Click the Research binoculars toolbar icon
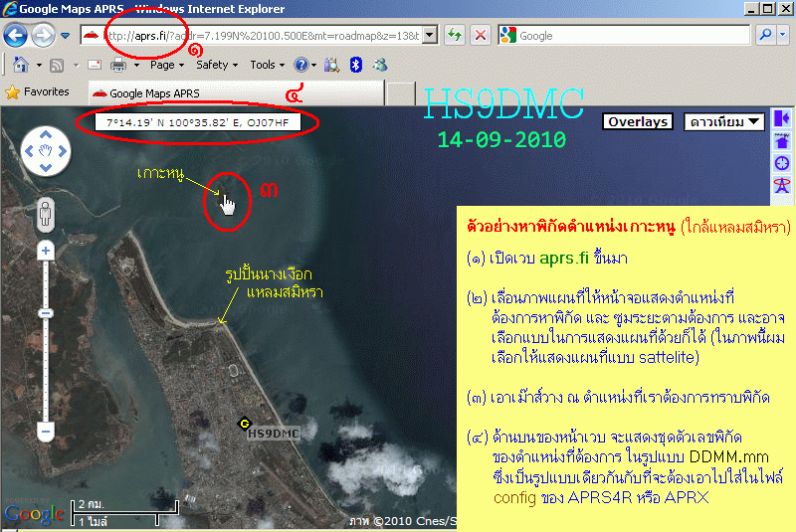This screenshot has width=796, height=532. (331, 65)
